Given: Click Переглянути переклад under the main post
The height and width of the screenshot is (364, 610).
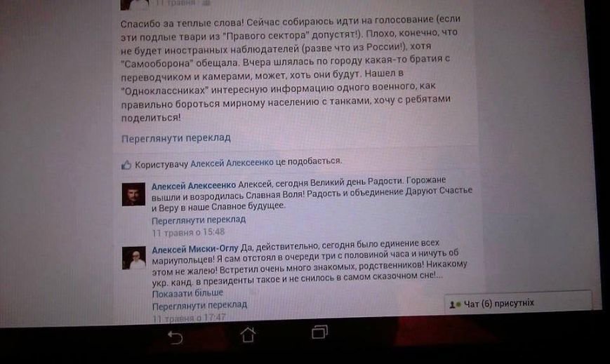Looking at the screenshot, I should tap(176, 138).
